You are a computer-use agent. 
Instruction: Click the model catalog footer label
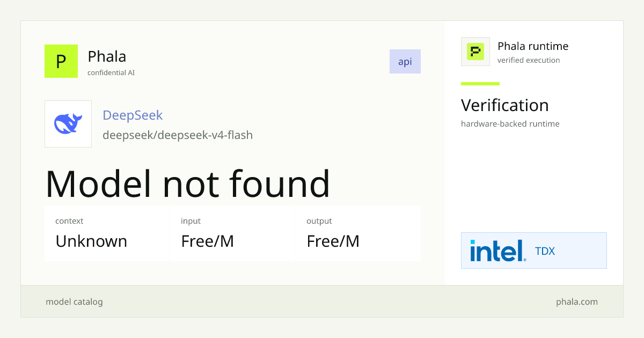tap(74, 302)
